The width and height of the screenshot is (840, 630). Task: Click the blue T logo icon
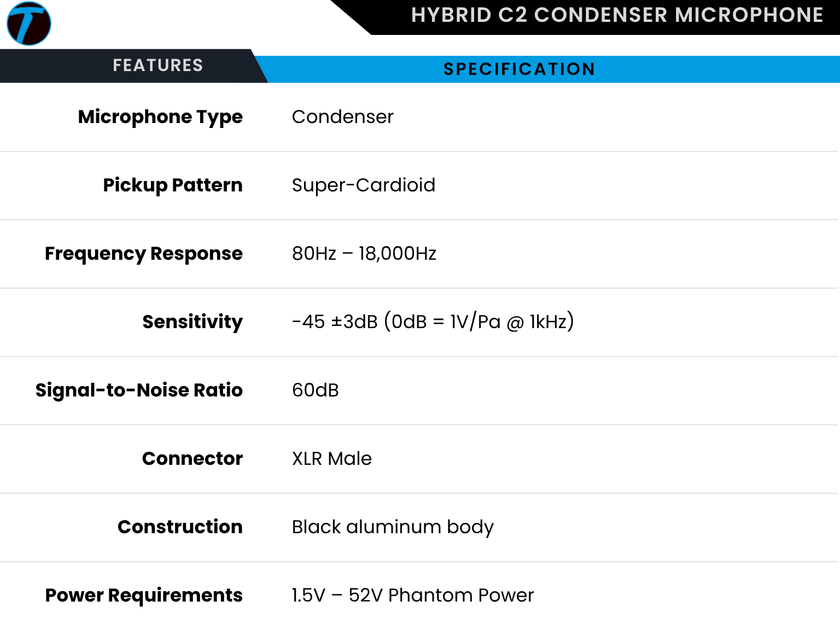(x=29, y=24)
